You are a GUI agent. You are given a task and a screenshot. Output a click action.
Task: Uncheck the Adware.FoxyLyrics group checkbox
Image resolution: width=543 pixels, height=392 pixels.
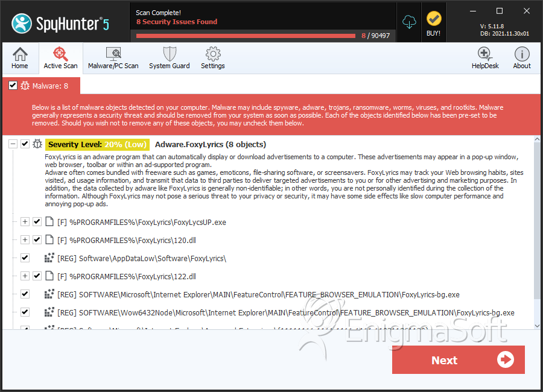(25, 144)
